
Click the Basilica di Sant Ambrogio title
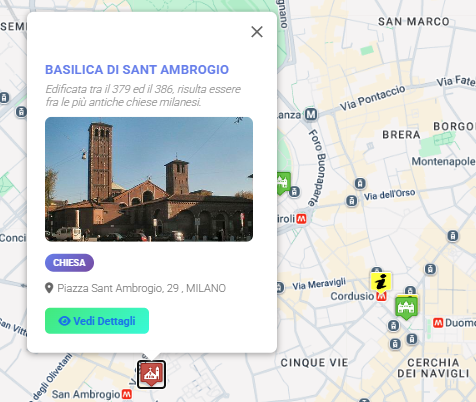(137, 70)
